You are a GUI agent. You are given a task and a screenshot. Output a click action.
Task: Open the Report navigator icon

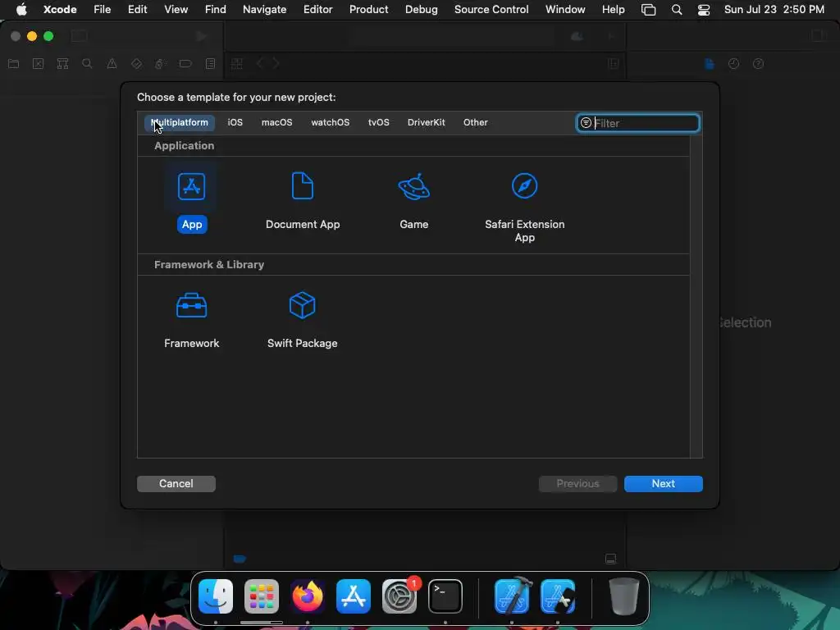211,64
